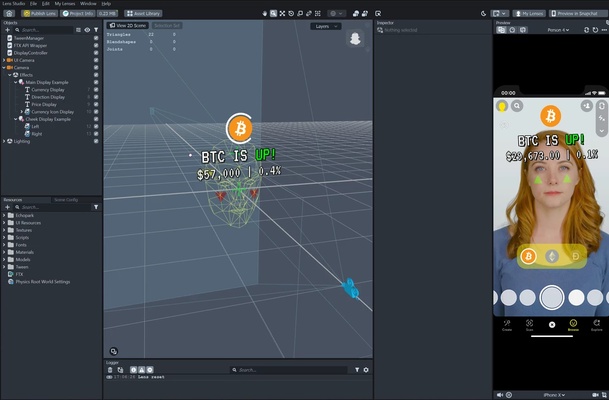Click the overlay icon at the viewport bottom-left
Viewport: 609px width, 400px height.
pyautogui.click(x=113, y=351)
